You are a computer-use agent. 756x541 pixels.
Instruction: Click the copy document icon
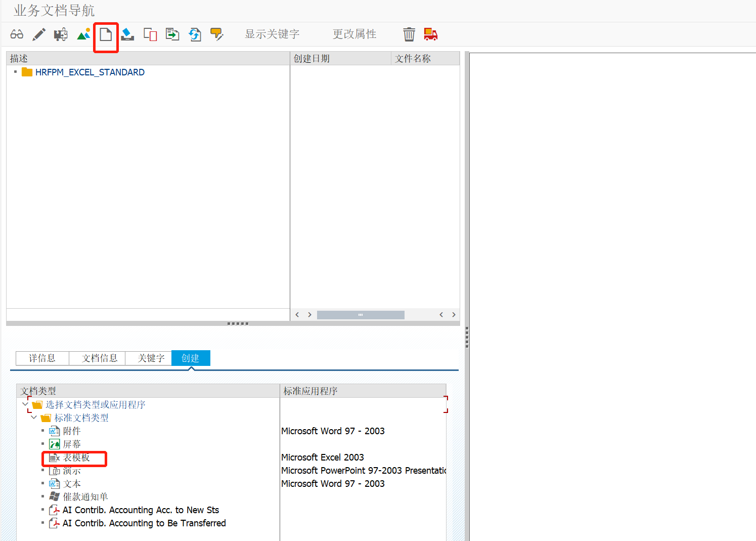tap(150, 34)
